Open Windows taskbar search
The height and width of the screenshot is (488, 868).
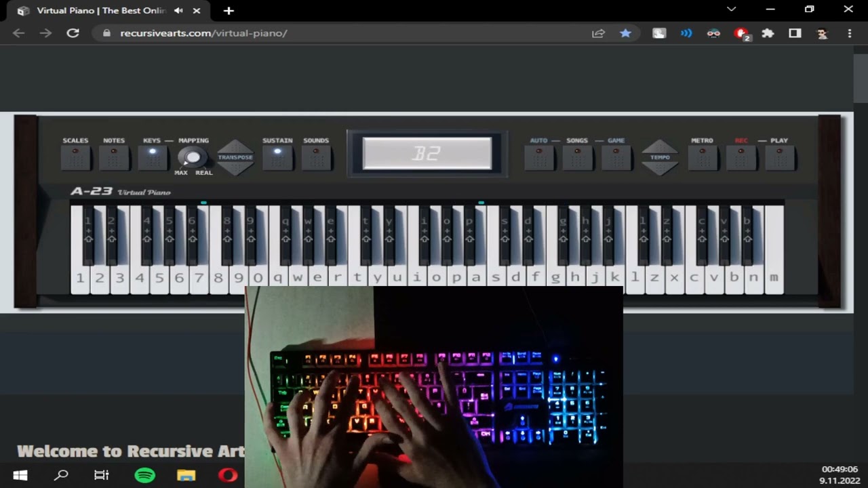pyautogui.click(x=61, y=475)
